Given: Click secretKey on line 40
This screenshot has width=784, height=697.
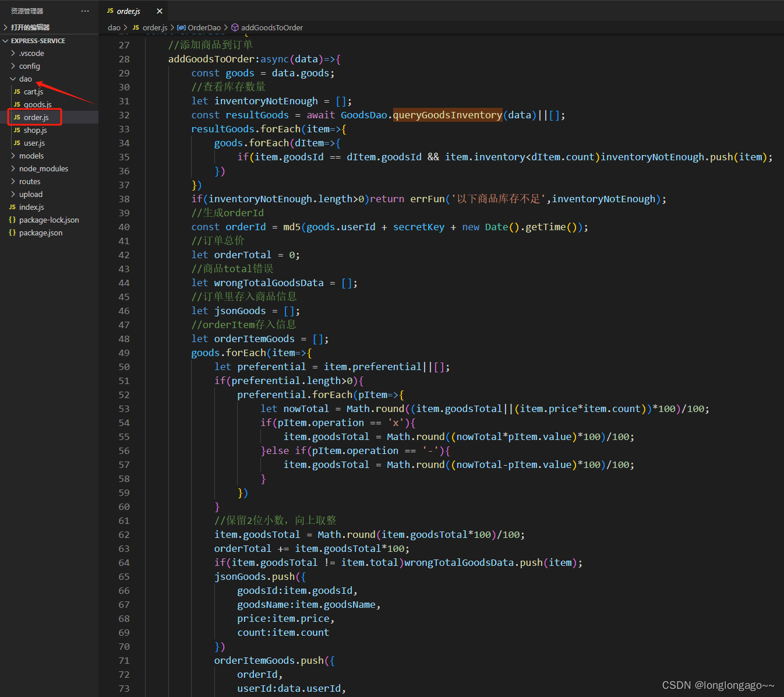Looking at the screenshot, I should click(x=419, y=227).
